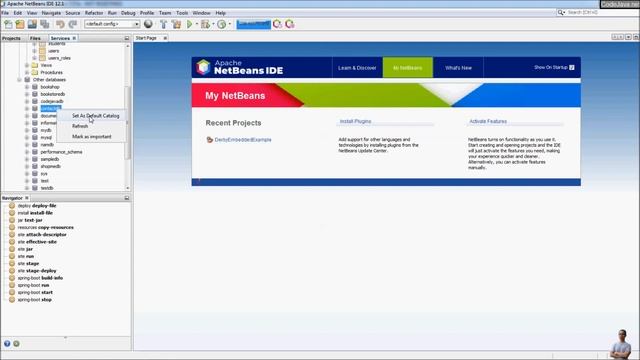Click the Profile Project toolbar icon
640x360 pixels.
pyautogui.click(x=221, y=24)
